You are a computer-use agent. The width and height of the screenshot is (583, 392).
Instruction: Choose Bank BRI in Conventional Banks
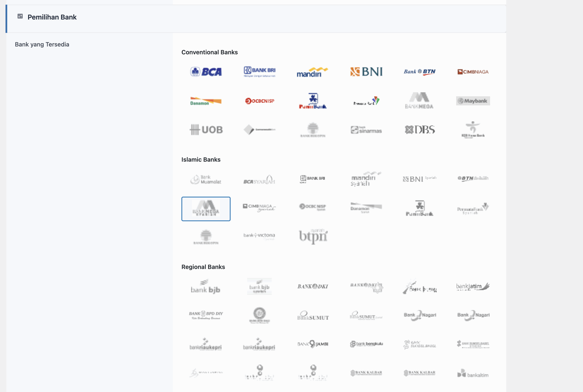pyautogui.click(x=259, y=72)
